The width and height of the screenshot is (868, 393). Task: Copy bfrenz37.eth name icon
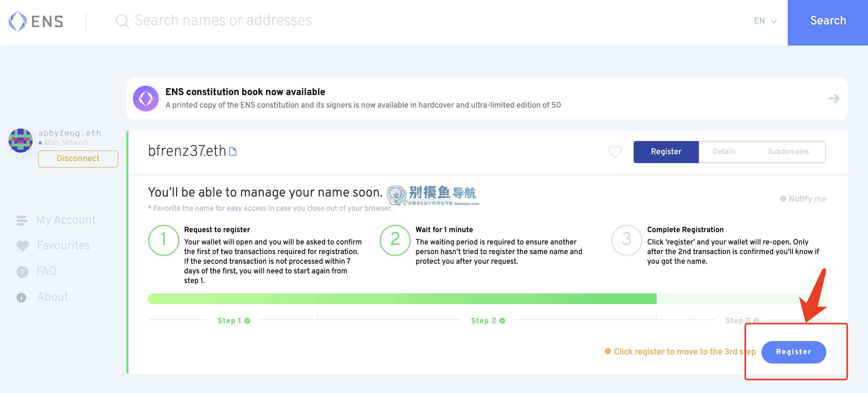point(233,152)
